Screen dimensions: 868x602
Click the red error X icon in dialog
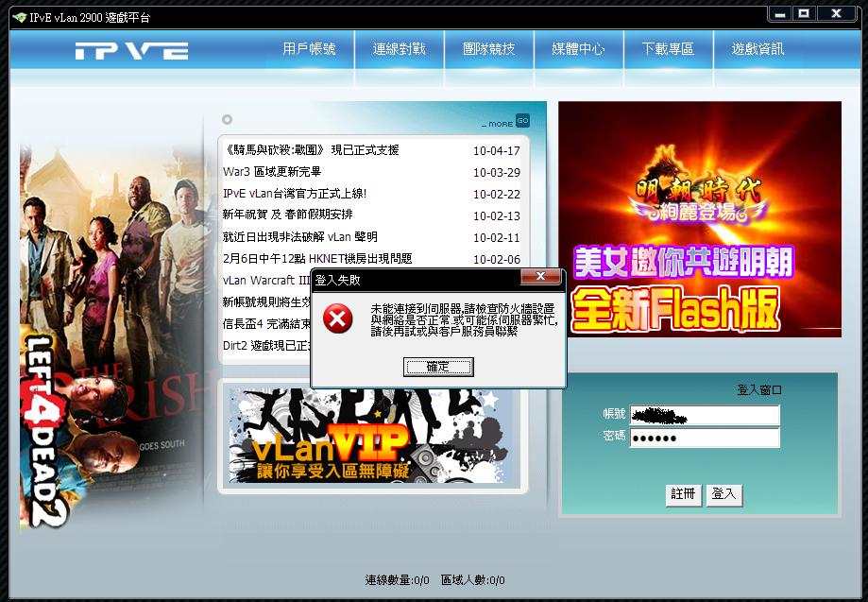point(338,318)
